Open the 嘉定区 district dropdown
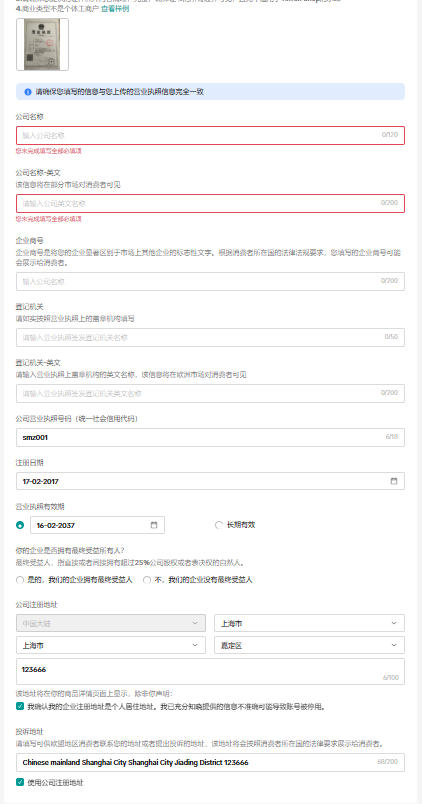The image size is (422, 804). [x=309, y=645]
